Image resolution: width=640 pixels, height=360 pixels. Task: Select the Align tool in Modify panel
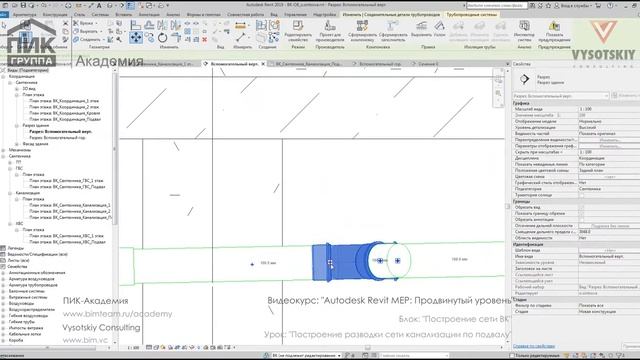pos(135,25)
